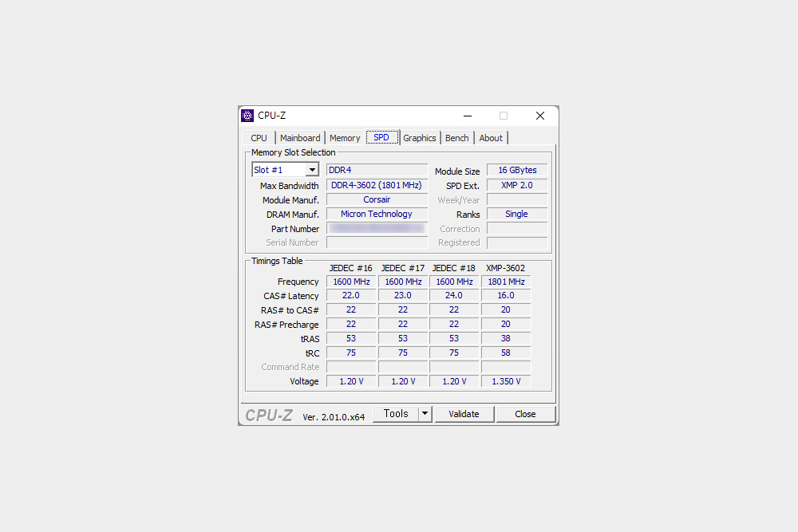Click the JEDEC #16 voltage 1.20 V cell
798x532 pixels.
click(x=351, y=381)
